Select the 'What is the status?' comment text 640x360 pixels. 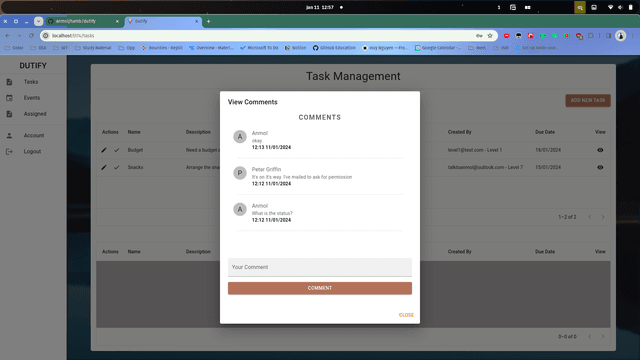point(272,213)
